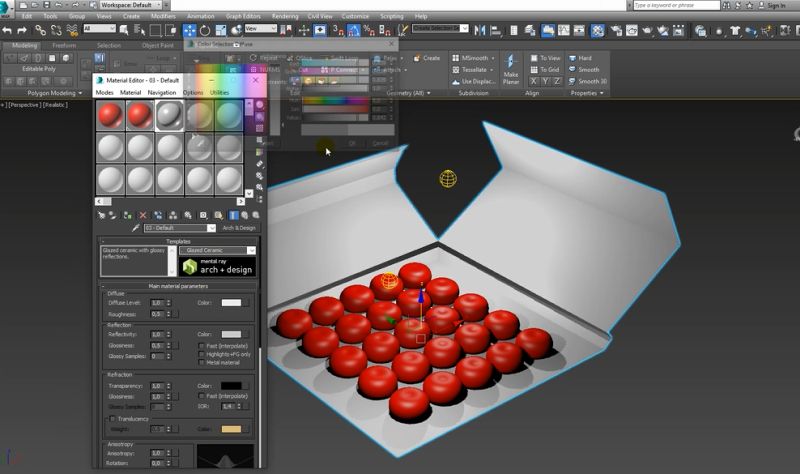800x474 pixels.
Task: Toggle Highlights+FG only checkbox
Action: pos(201,354)
